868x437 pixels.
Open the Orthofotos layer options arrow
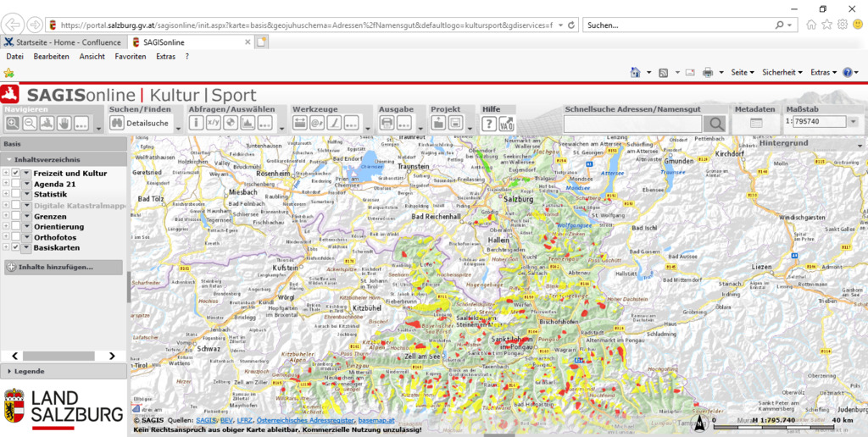pos(26,237)
